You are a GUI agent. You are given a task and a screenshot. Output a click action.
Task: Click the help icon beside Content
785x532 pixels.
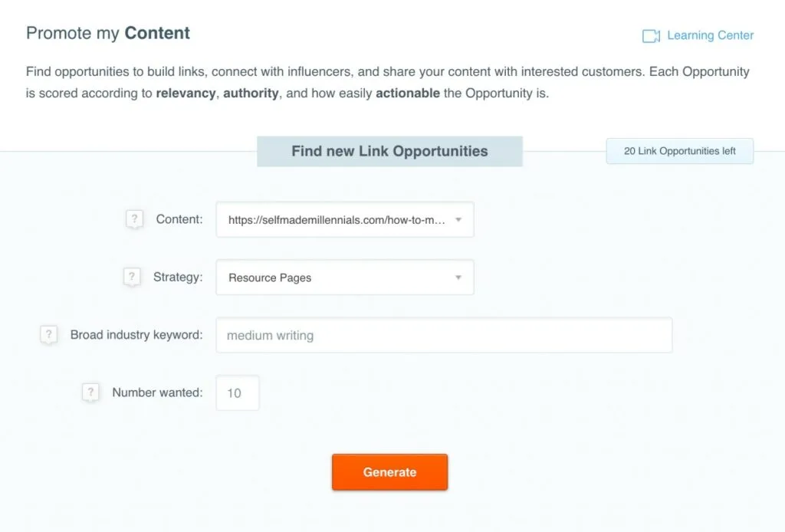pos(135,218)
